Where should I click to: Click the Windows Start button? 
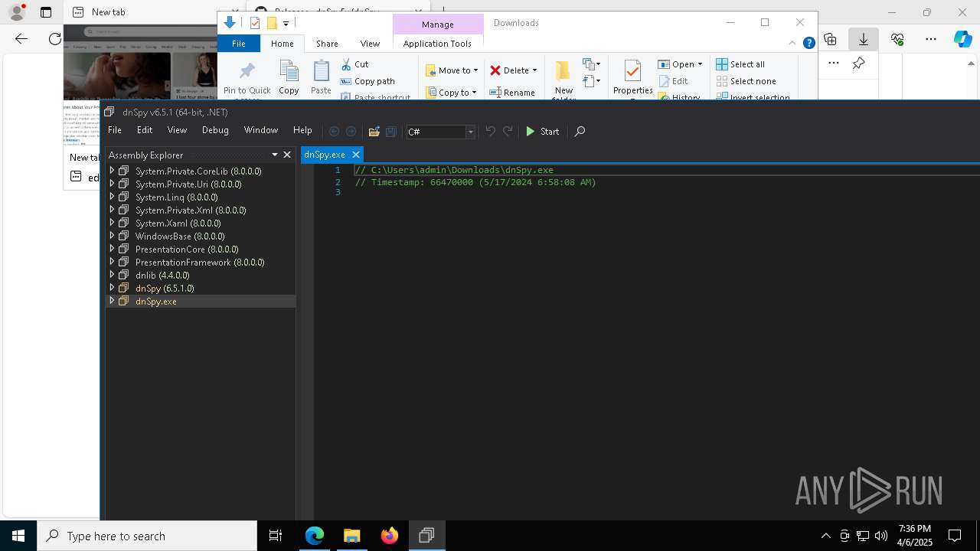tap(18, 536)
